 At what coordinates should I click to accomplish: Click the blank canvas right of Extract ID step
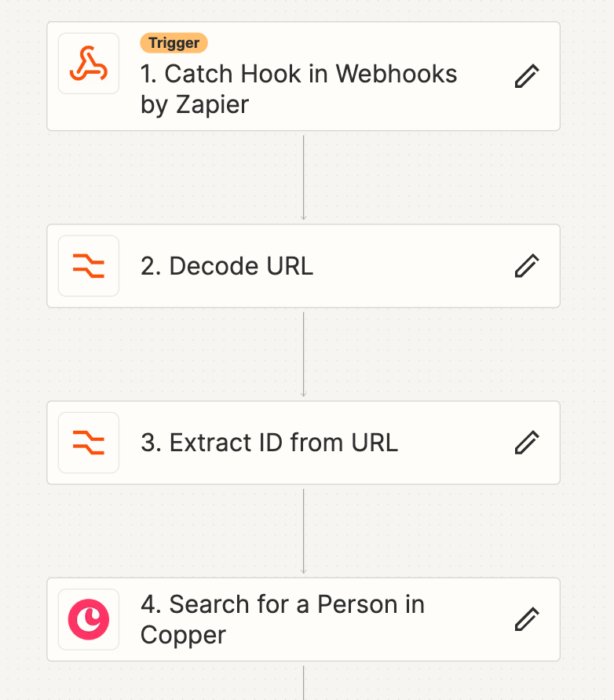587,443
